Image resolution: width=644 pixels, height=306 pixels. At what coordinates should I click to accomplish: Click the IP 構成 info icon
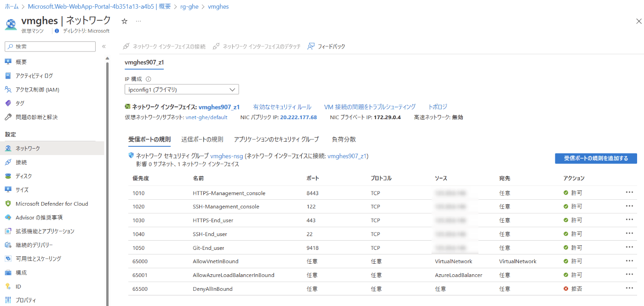149,79
